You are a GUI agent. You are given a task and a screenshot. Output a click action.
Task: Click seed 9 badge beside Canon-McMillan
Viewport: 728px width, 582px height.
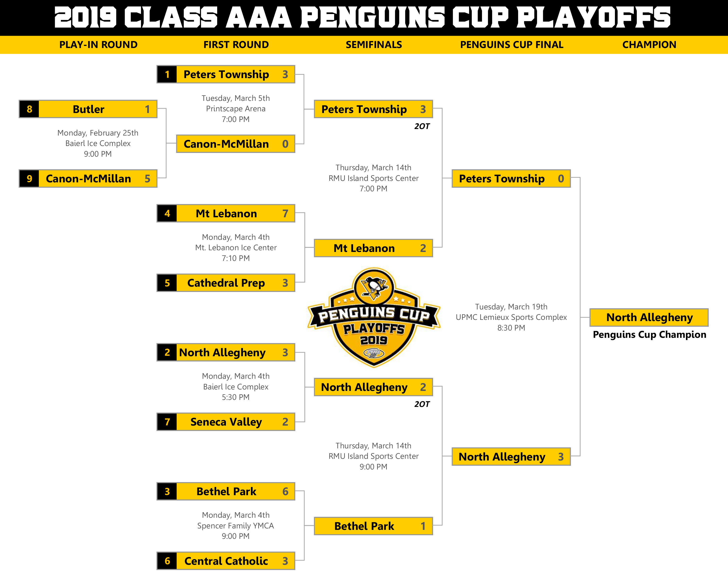(29, 178)
